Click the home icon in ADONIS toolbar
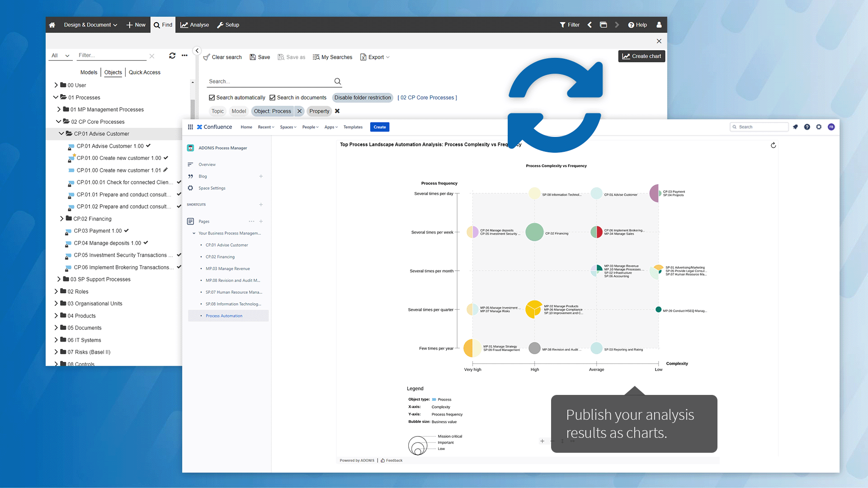 pyautogui.click(x=52, y=25)
